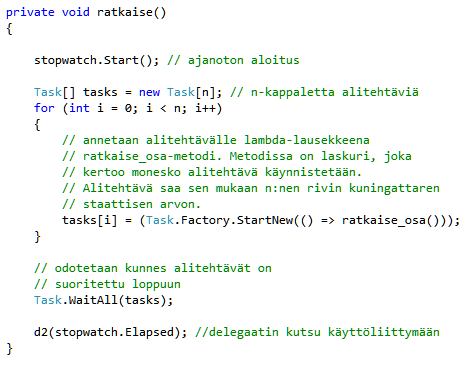The image size is (474, 368).
Task: Click the private keyword in the signature
Action: pyautogui.click(x=30, y=13)
